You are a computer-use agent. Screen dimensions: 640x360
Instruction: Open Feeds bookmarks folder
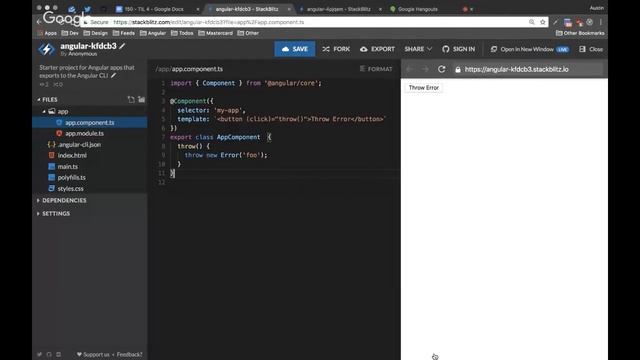(x=124, y=33)
